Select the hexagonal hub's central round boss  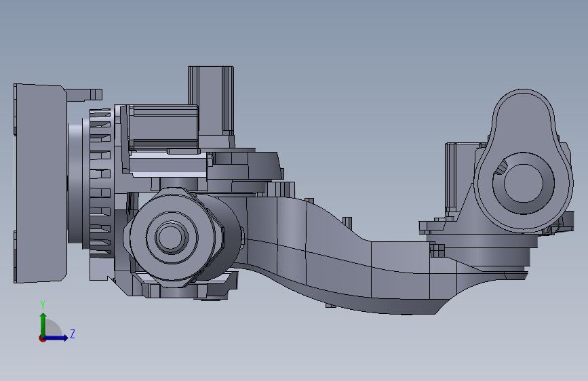click(x=172, y=237)
